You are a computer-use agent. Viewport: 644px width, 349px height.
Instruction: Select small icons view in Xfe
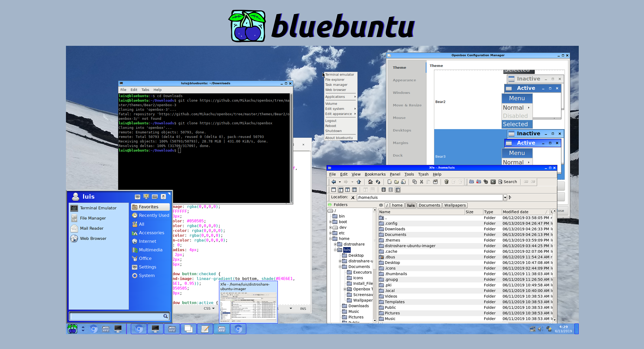pyautogui.click(x=390, y=190)
